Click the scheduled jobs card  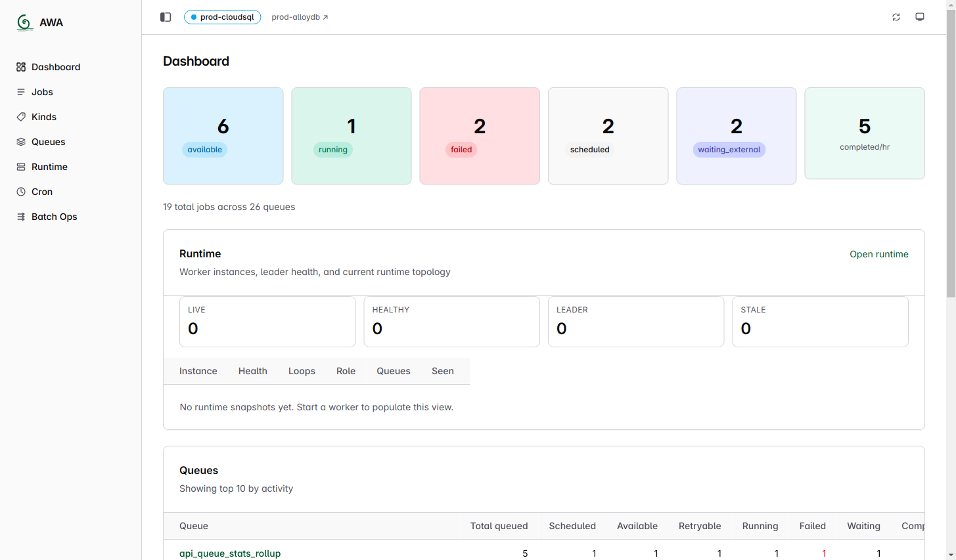[608, 136]
